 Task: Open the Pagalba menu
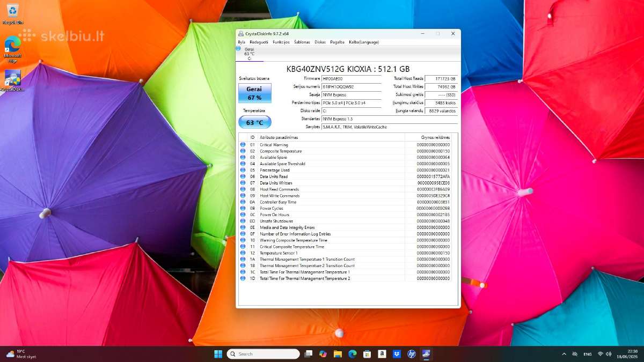[338, 42]
